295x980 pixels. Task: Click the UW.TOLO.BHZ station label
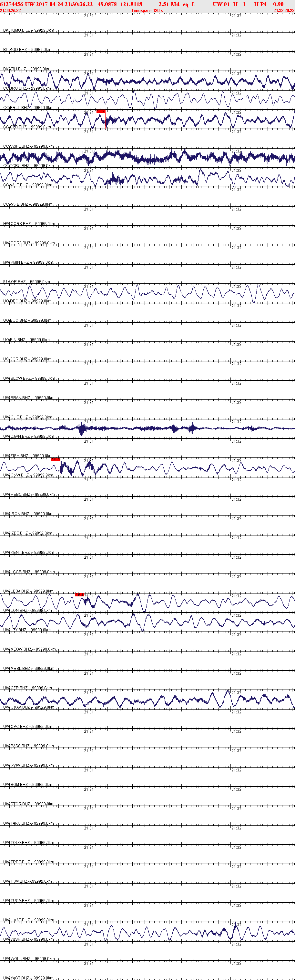pyautogui.click(x=29, y=843)
